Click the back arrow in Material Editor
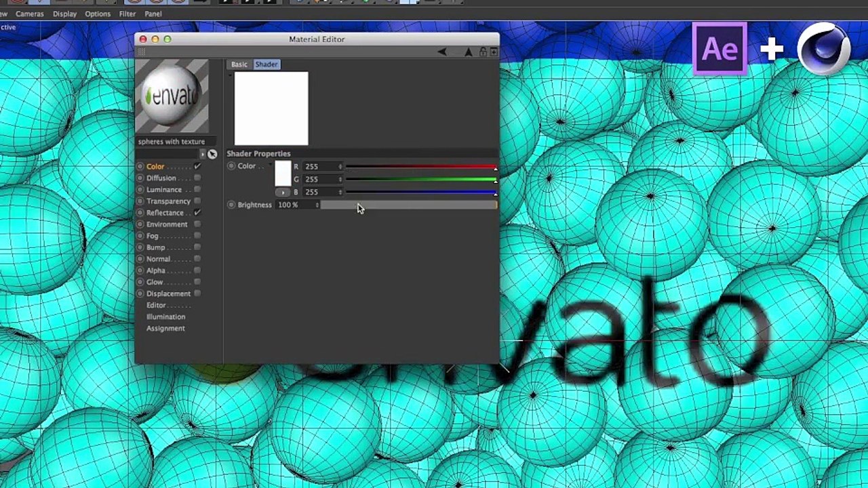Image resolution: width=868 pixels, height=488 pixels. pos(442,52)
